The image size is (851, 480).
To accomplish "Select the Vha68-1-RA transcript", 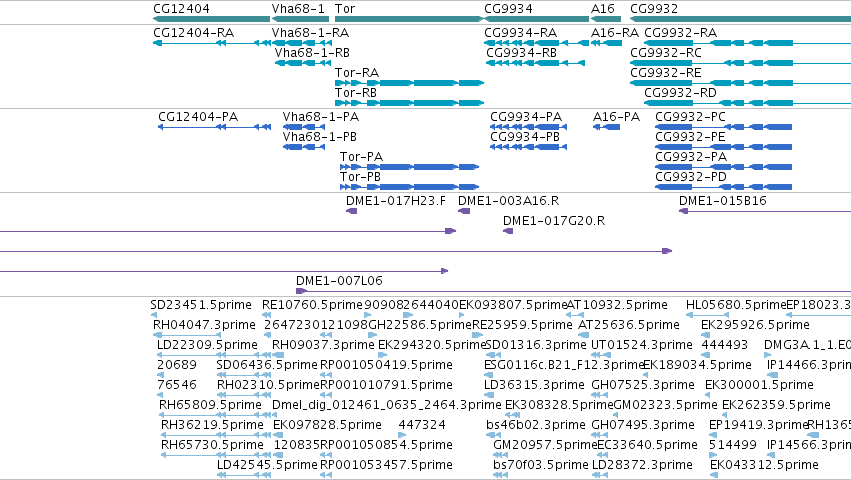I will click(300, 43).
